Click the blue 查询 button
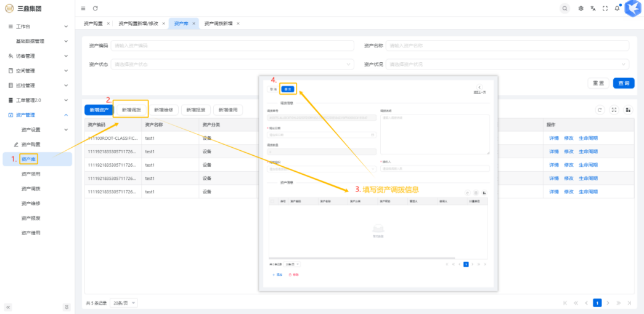The width and height of the screenshot is (644, 314). pyautogui.click(x=624, y=83)
